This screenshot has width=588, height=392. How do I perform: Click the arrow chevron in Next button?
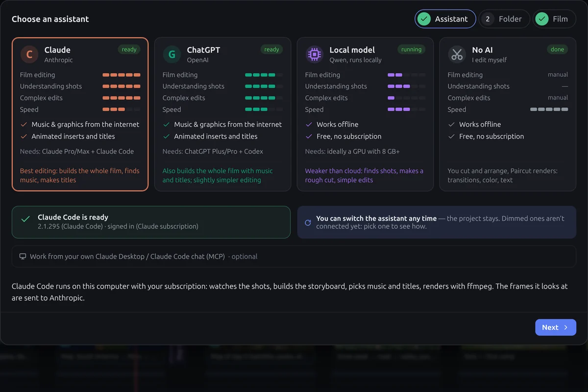point(565,327)
